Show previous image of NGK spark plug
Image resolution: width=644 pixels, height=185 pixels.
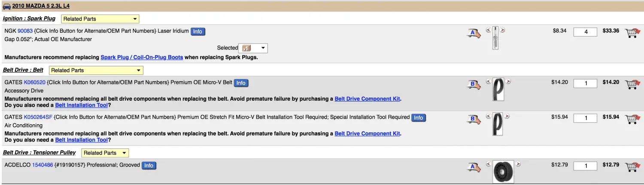coord(488,30)
